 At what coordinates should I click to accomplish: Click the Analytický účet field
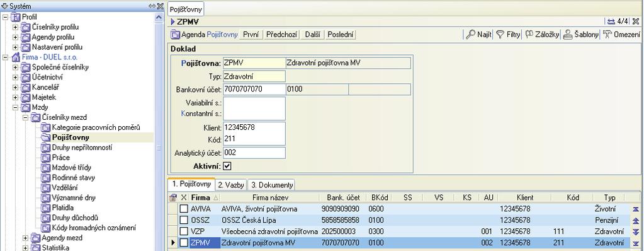click(254, 153)
